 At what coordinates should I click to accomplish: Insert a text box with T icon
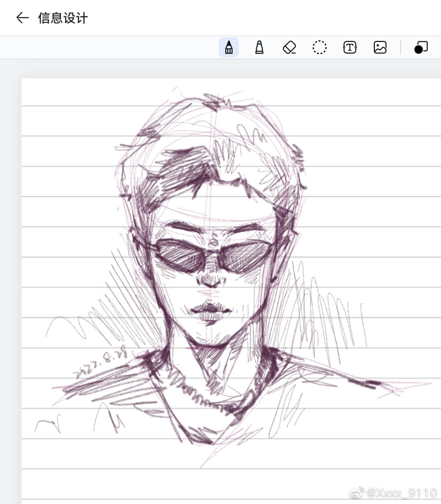[x=350, y=47]
